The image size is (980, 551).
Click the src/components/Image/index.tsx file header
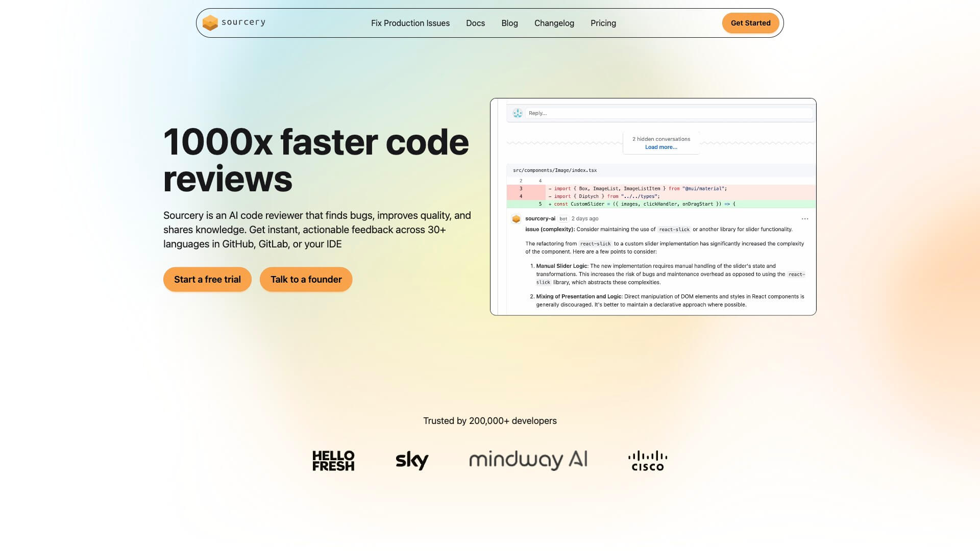click(x=555, y=170)
